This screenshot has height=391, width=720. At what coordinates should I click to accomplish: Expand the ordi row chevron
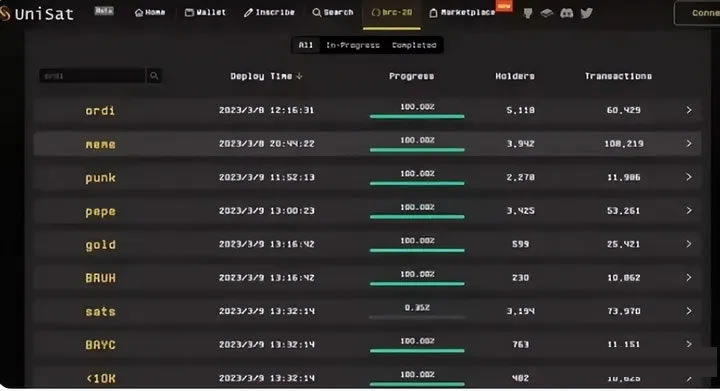[689, 110]
